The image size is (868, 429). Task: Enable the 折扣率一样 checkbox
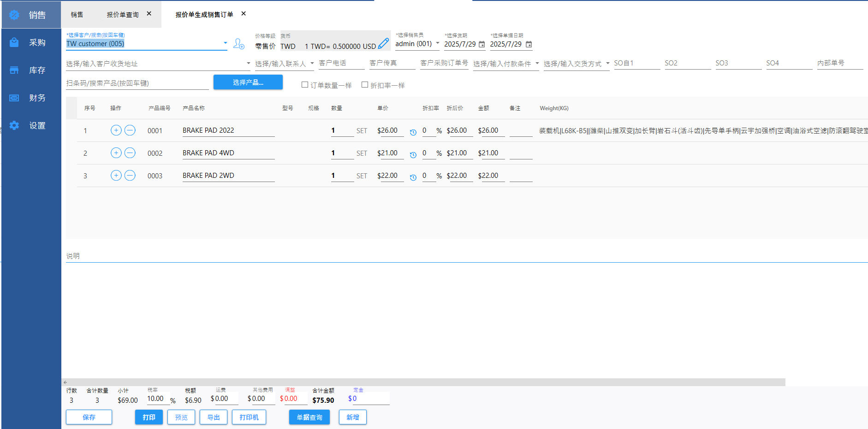(x=365, y=85)
